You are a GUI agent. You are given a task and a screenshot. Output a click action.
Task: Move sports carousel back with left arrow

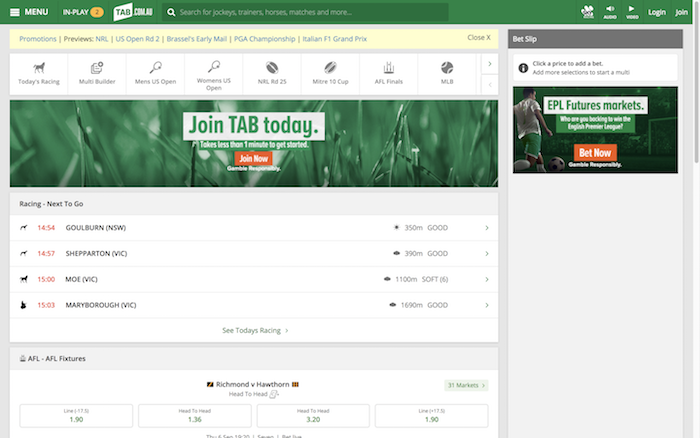(x=490, y=84)
